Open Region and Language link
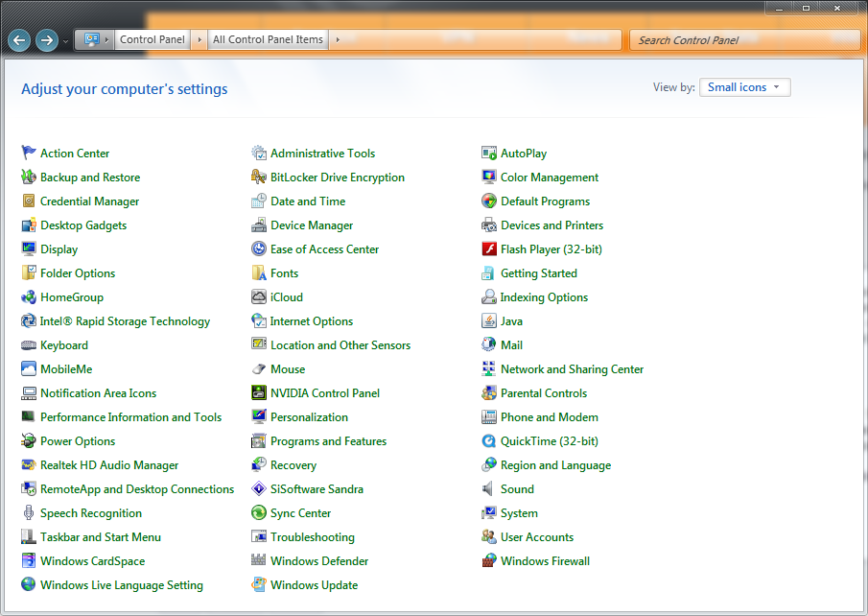 [x=555, y=464]
